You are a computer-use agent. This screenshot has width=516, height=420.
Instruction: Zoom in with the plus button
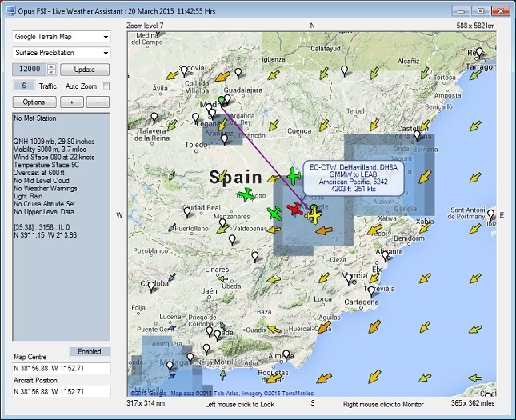pyautogui.click(x=72, y=102)
